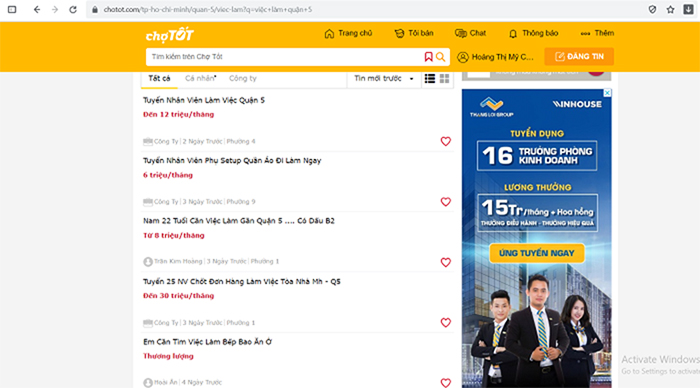The image size is (700, 388).
Task: Click the browser sidebar panel icon
Action: tap(12, 9)
